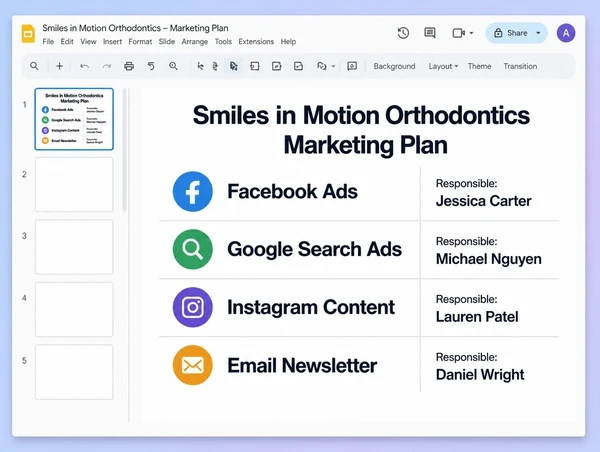Open the Format menu
This screenshot has width=600, height=452.
pos(140,41)
